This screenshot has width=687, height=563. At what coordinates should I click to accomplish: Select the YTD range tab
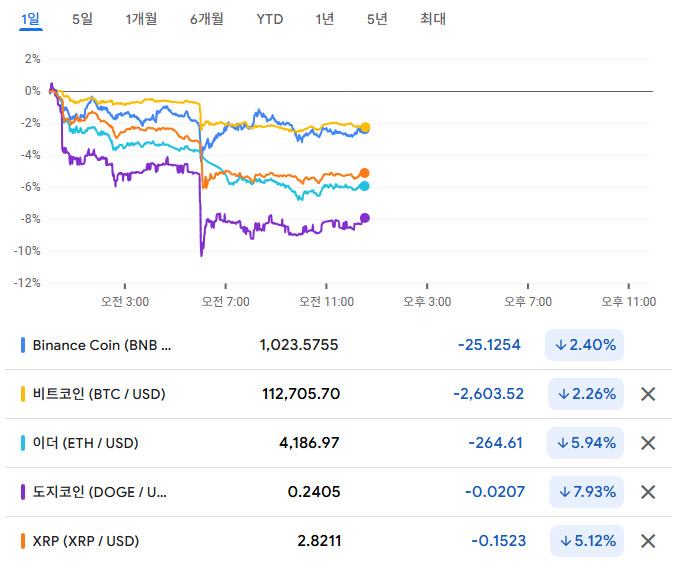point(269,19)
